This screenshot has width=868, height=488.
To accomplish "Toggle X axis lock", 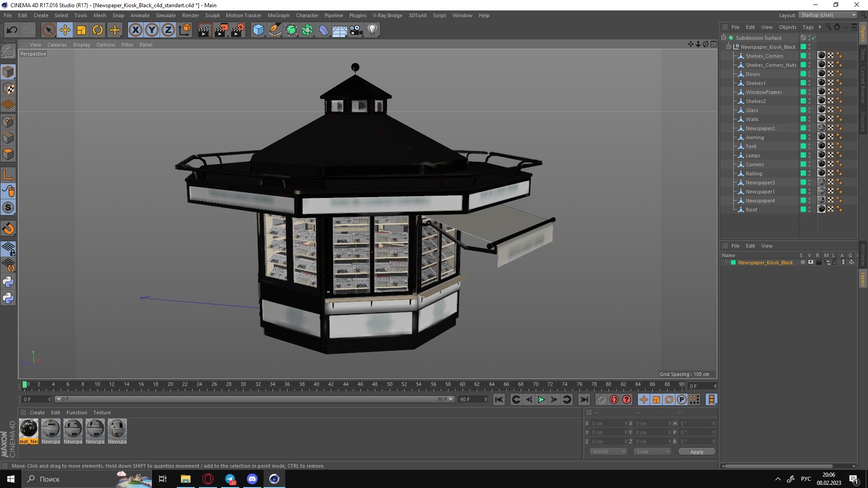I will (135, 30).
